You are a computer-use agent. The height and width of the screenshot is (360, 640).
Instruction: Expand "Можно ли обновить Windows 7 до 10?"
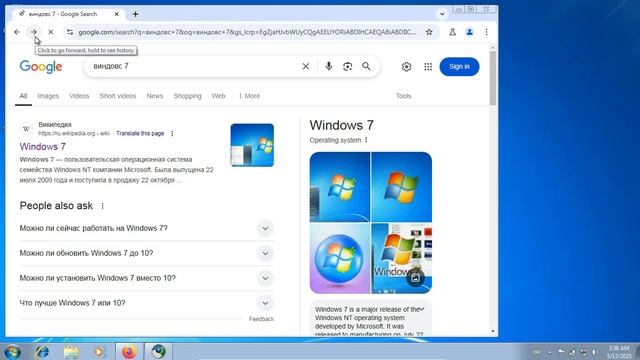click(147, 253)
